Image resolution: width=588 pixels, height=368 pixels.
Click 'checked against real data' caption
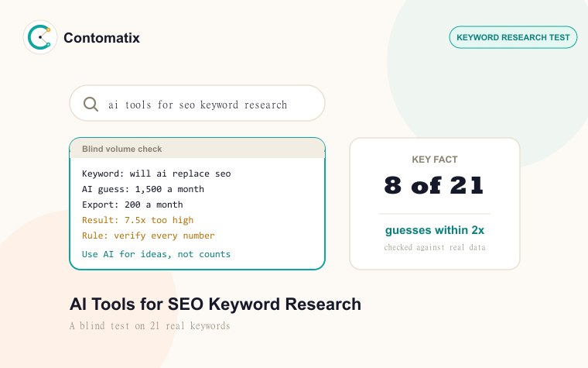(435, 247)
